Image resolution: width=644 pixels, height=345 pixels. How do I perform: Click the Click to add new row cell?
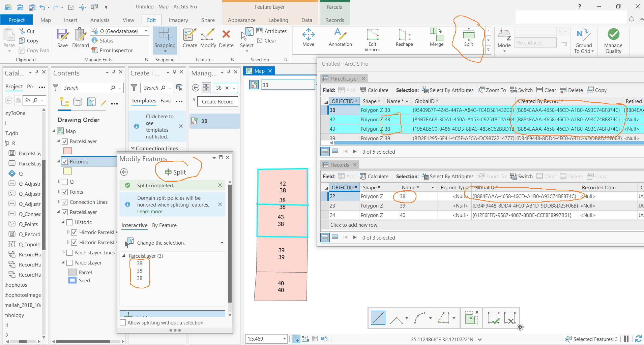354,225
